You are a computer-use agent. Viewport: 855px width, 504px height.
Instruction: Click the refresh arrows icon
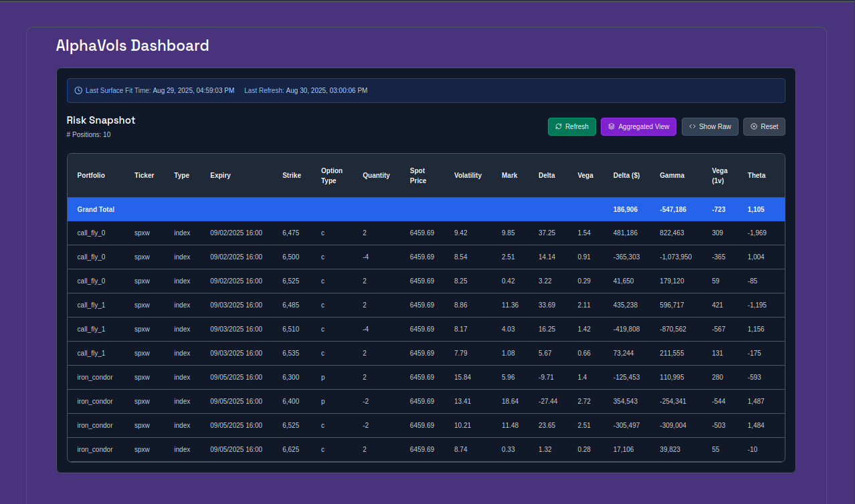point(559,126)
